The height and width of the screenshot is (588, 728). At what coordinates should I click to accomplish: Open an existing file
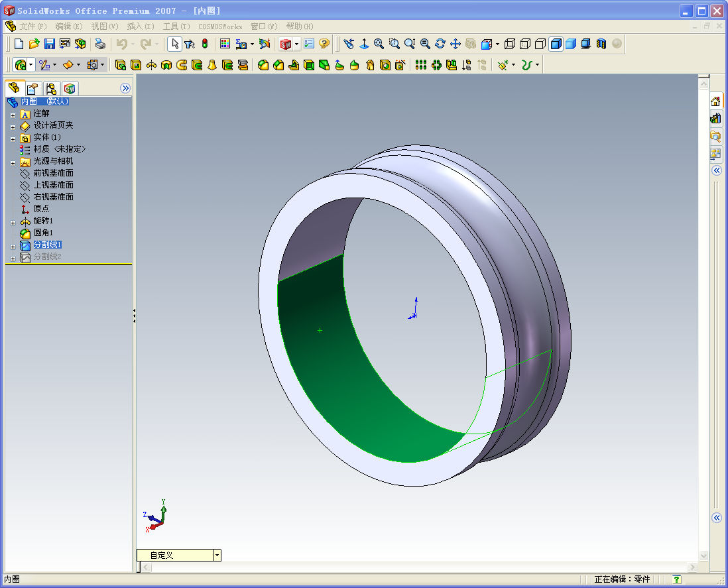pos(34,44)
